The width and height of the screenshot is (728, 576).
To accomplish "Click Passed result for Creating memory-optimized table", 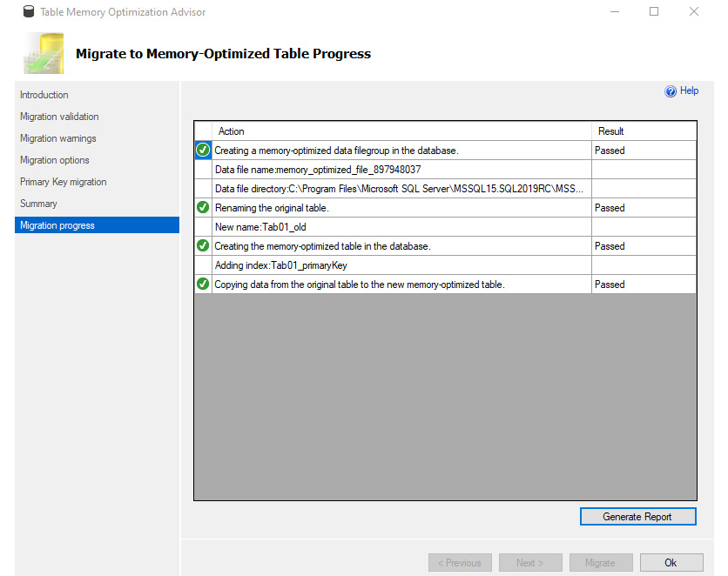I will click(610, 246).
